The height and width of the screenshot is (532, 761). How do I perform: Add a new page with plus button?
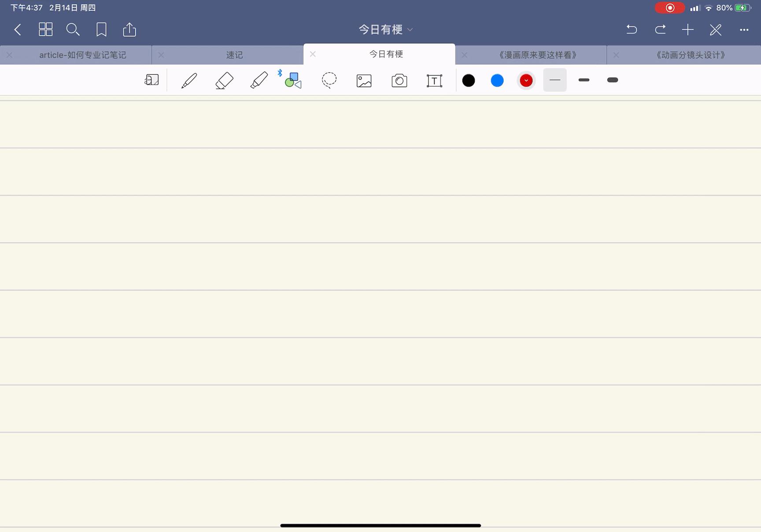(x=687, y=29)
